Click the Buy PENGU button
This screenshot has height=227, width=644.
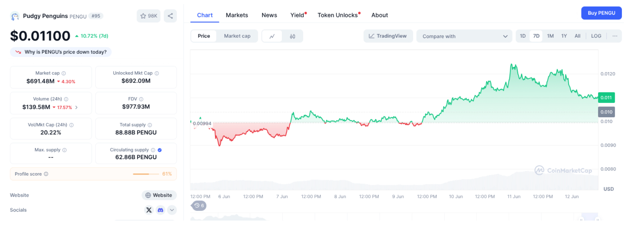pyautogui.click(x=601, y=13)
